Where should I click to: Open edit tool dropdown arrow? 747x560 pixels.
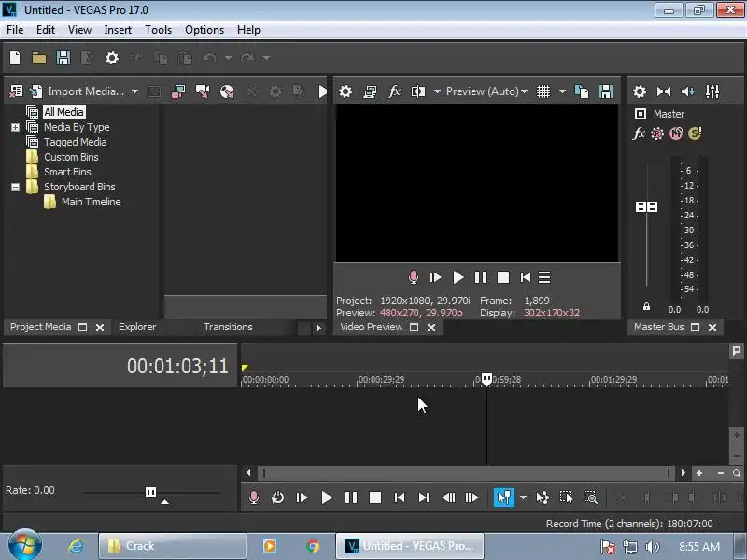point(523,497)
